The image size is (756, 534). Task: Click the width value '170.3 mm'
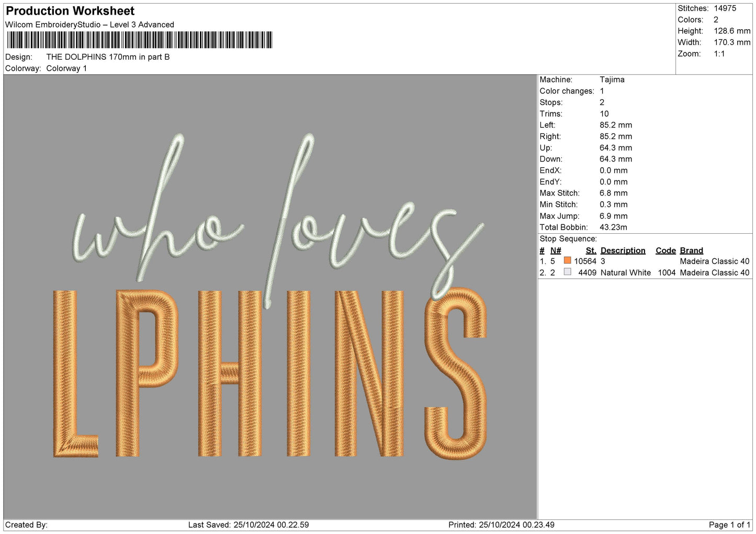[732, 42]
